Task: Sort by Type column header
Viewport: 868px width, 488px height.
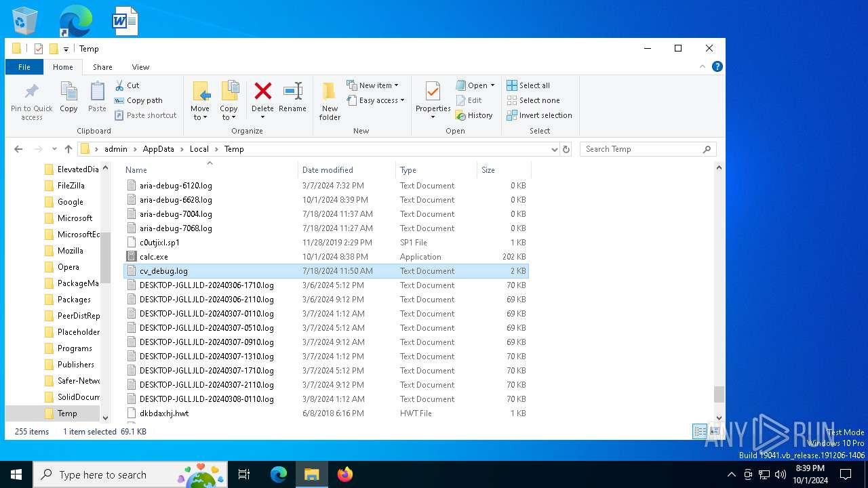Action: click(436, 170)
